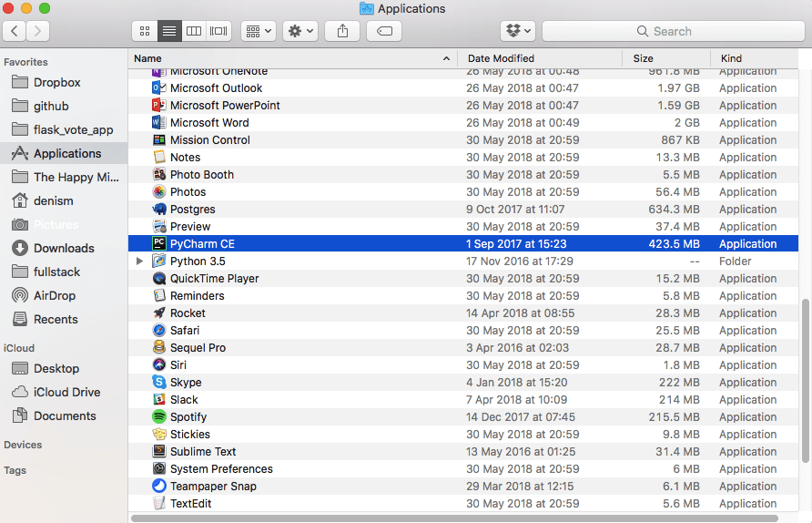Select the TextEdit app icon

[159, 503]
